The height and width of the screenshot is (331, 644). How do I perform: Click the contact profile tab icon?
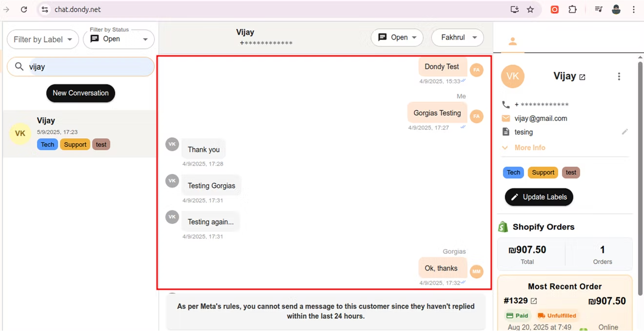(x=512, y=41)
